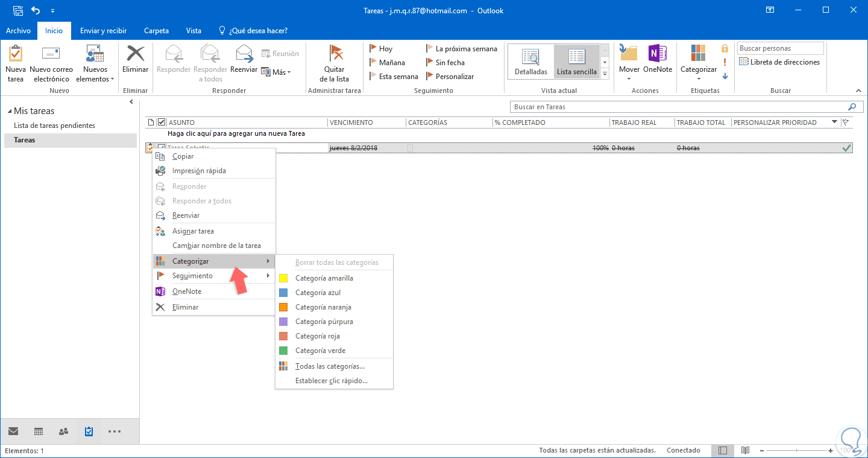Click the Reenviar envelope icon in ribbon
The height and width of the screenshot is (458, 868).
pos(244,54)
